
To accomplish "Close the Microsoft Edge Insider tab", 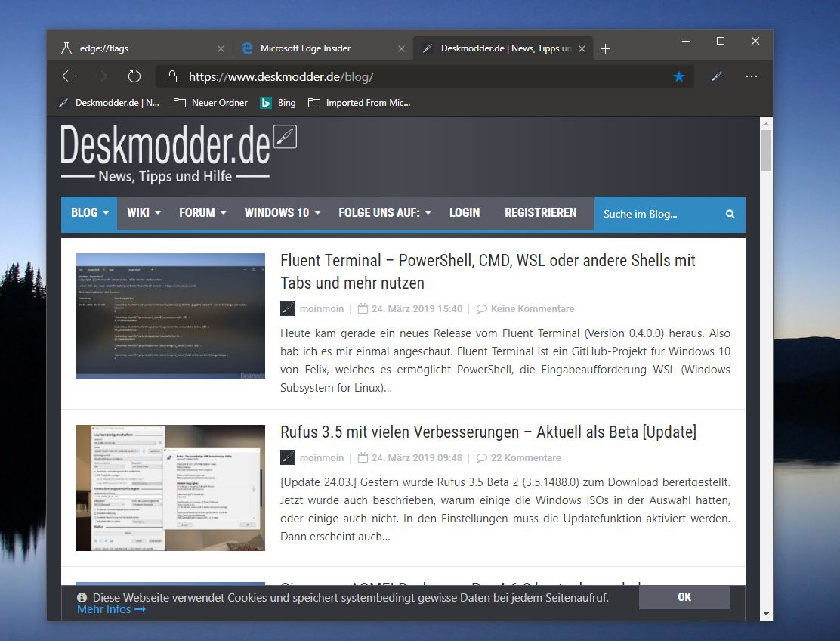I will pos(401,49).
